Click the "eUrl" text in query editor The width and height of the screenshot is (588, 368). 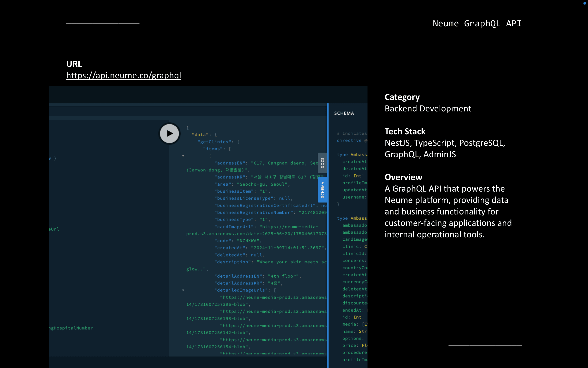click(54, 229)
